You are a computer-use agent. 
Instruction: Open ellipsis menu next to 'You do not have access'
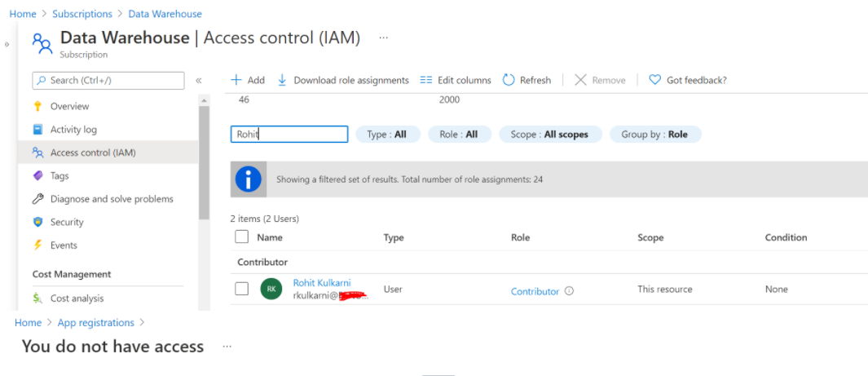227,347
